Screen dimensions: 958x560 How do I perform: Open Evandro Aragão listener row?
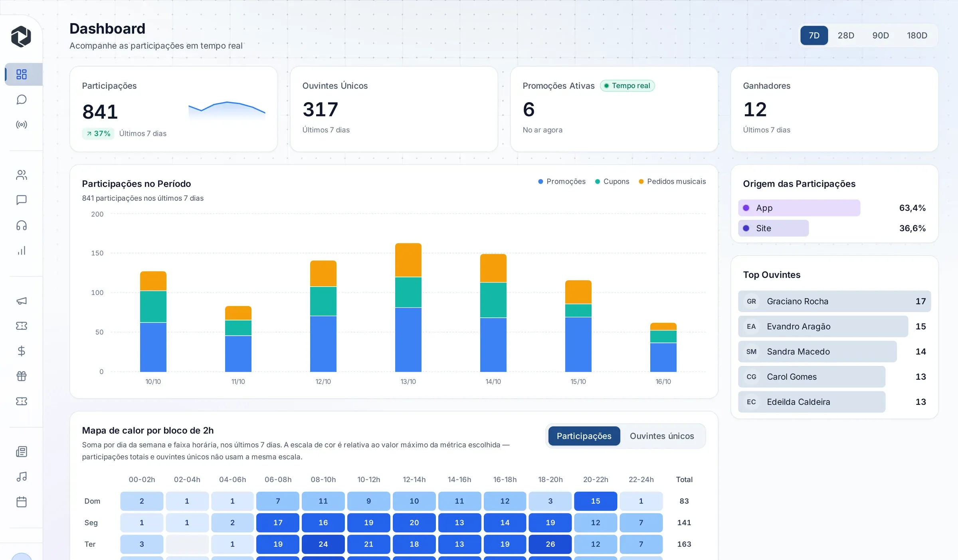[x=834, y=327]
